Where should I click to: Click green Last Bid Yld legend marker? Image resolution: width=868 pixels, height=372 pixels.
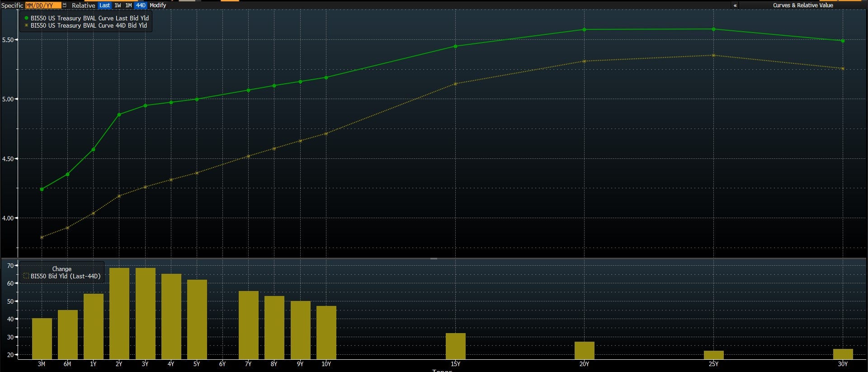tap(26, 18)
